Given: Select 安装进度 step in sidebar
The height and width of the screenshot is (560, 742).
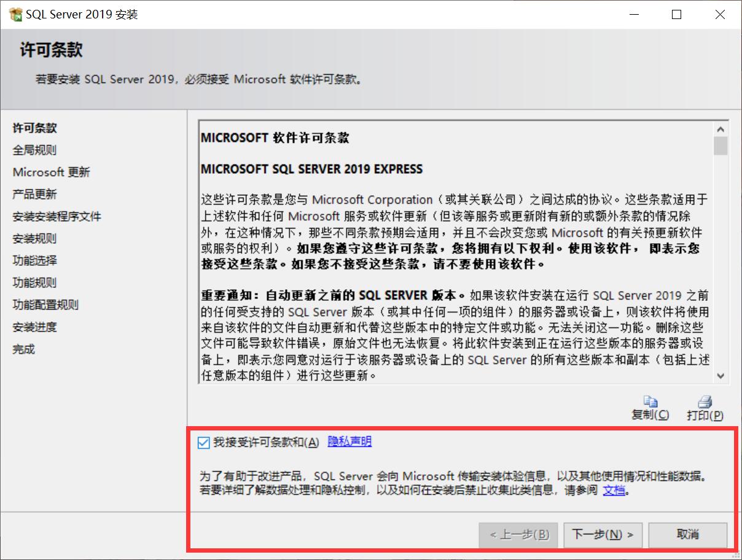Looking at the screenshot, I should click(x=35, y=327).
